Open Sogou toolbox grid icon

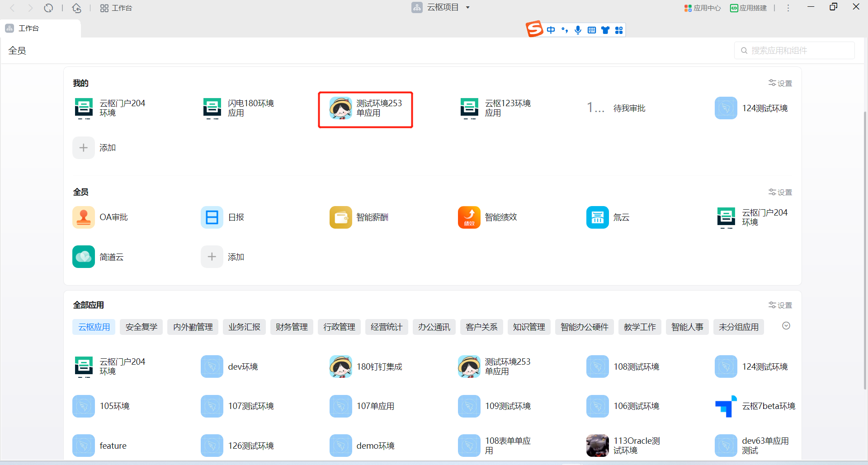[x=619, y=30]
